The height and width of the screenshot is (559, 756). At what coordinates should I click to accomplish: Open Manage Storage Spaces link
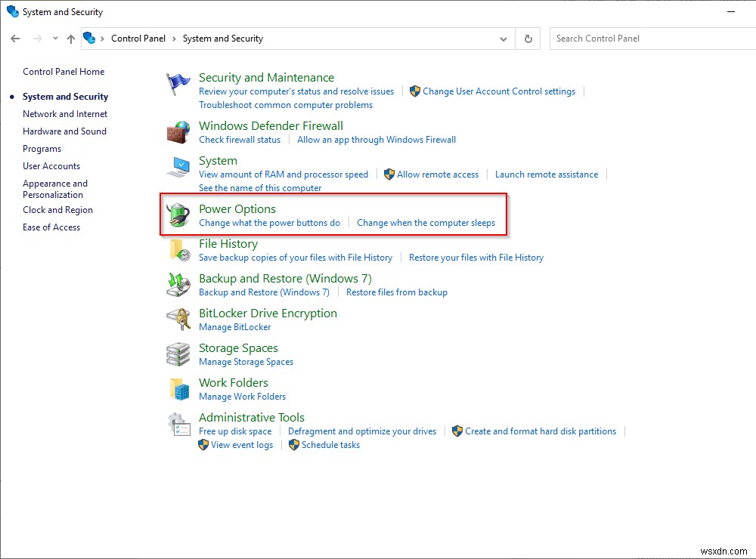tap(246, 362)
